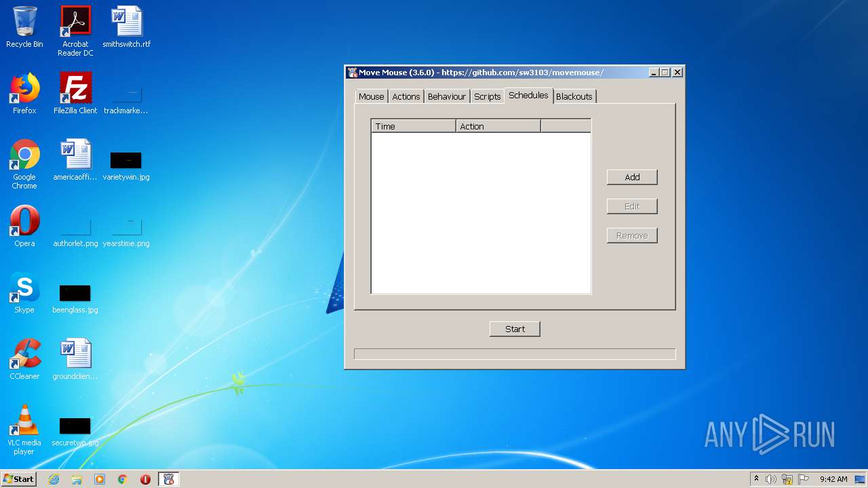868x488 pixels.
Task: Open the FileZilla Client shortcut
Action: tap(75, 94)
